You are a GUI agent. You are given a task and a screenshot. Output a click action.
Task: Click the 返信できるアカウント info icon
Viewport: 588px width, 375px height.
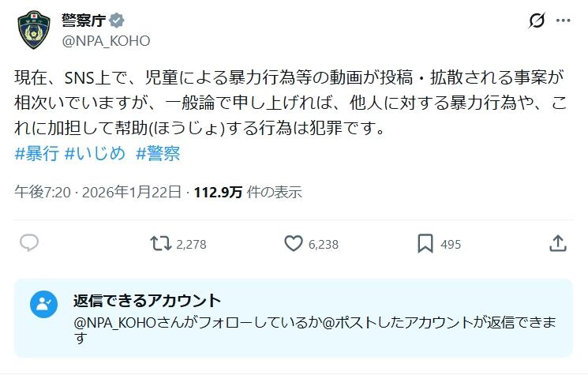tap(43, 304)
